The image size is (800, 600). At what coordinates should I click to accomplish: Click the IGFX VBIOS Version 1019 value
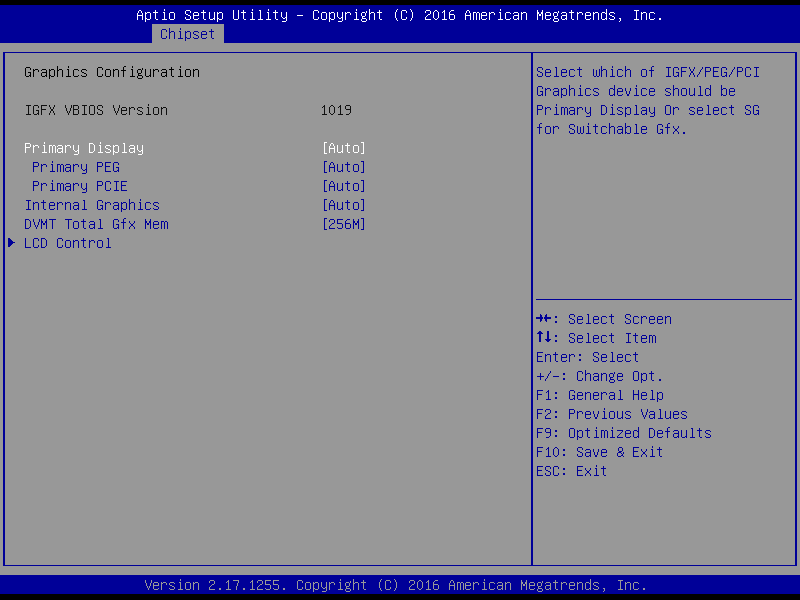(336, 110)
